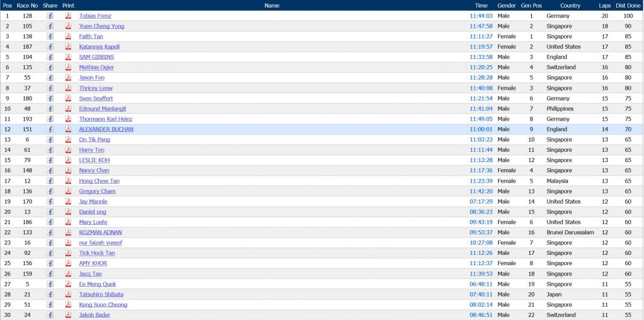
Task: Sort table by Laps header
Action: coord(605,5)
